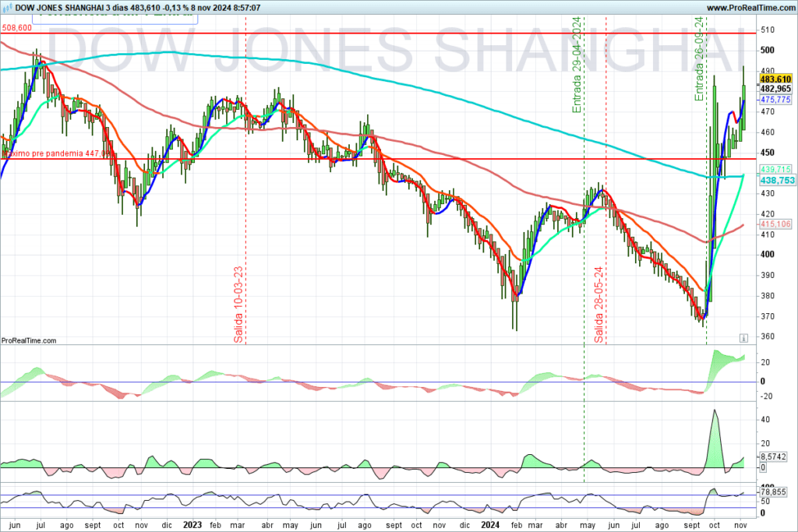Click the 360 price axis label
The width and height of the screenshot is (798, 532).
point(768,336)
